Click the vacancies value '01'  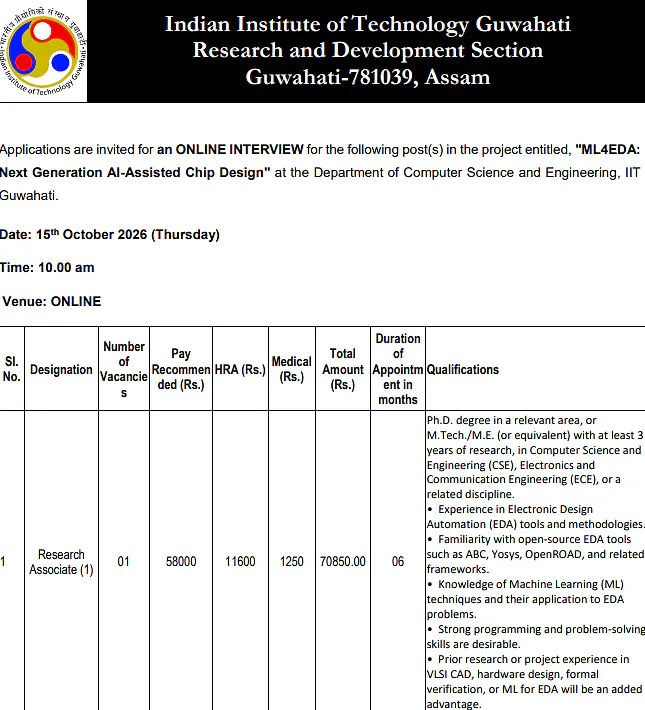coord(123,561)
